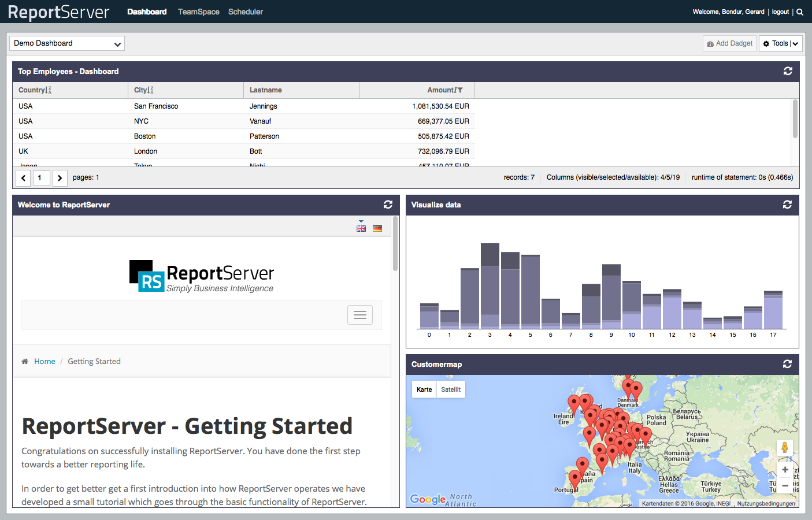Select the Patterson lastname cell
This screenshot has height=520, width=812.
click(x=301, y=136)
